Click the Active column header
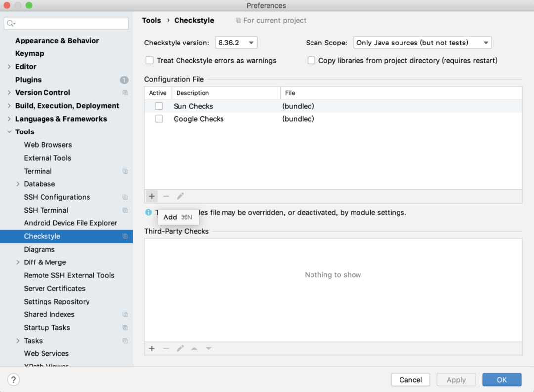The width and height of the screenshot is (534, 392). [x=158, y=93]
